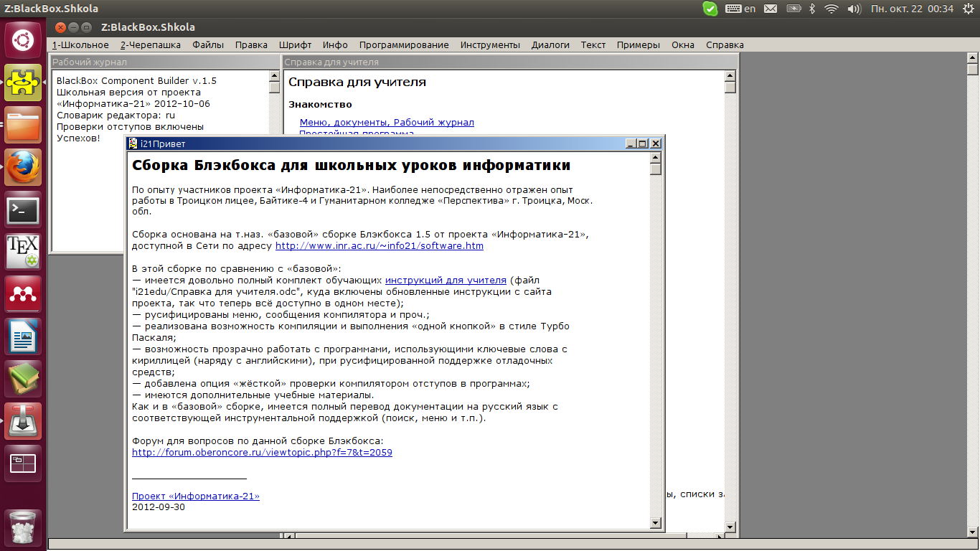Open the 2-Черепашка menu
The width and height of the screenshot is (980, 551).
[x=151, y=44]
